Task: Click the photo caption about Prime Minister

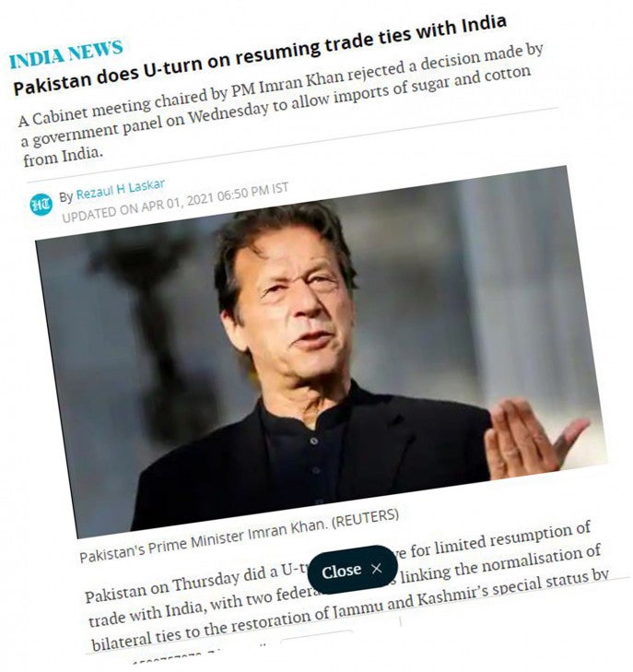Action: point(239,536)
